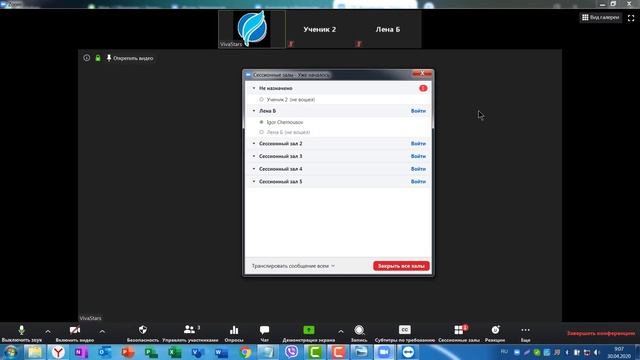Select the Лена Б participant tile

(x=388, y=29)
